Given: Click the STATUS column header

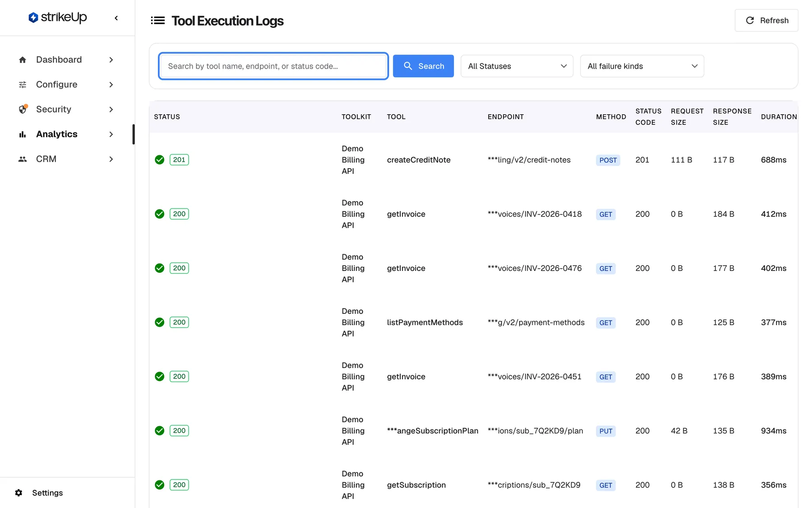Looking at the screenshot, I should (x=167, y=117).
